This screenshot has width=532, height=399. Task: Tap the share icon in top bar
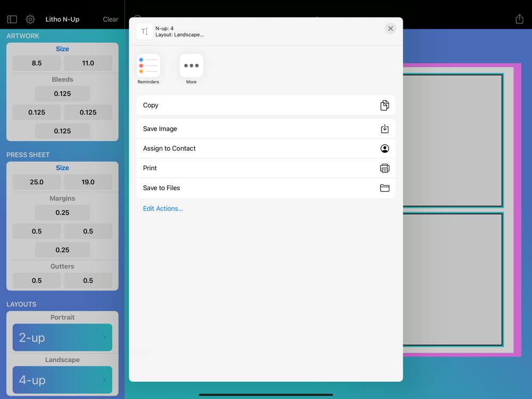pos(519,19)
